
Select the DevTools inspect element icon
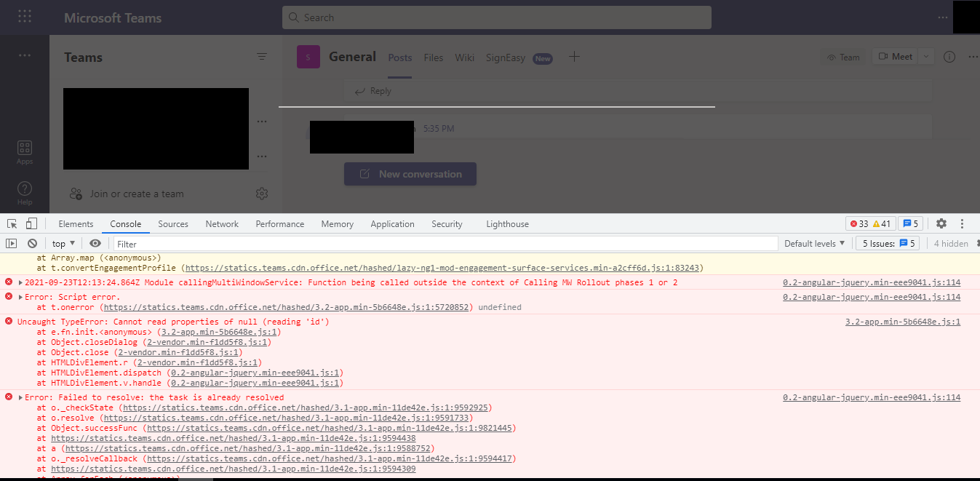[12, 223]
